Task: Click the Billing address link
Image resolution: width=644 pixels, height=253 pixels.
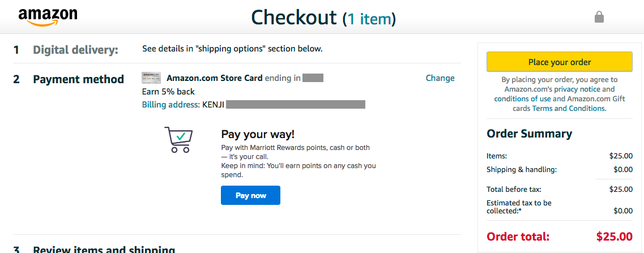Action: (x=171, y=105)
